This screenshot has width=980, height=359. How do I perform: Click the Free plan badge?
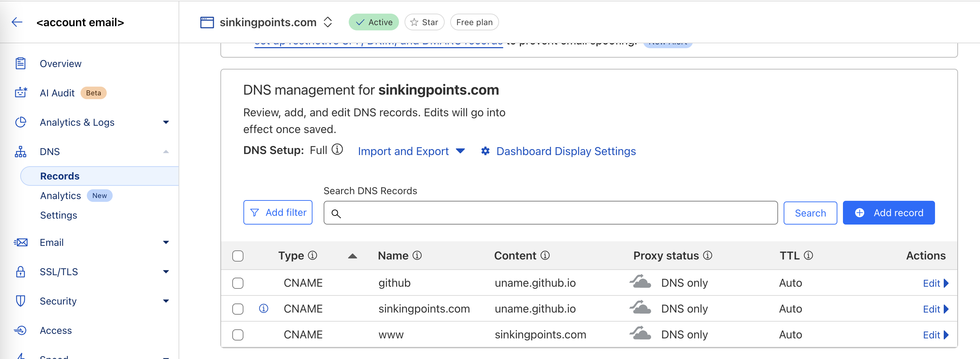(x=474, y=22)
